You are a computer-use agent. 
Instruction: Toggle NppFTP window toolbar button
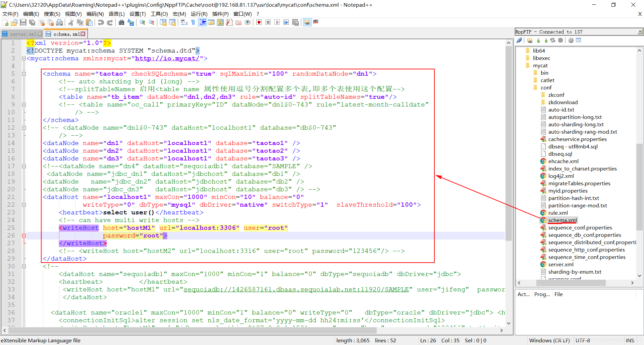pyautogui.click(x=307, y=22)
